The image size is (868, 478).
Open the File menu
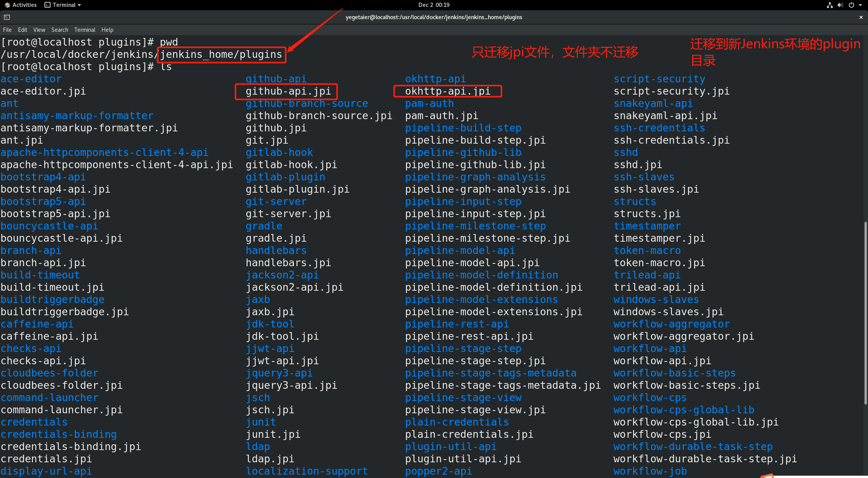point(7,30)
